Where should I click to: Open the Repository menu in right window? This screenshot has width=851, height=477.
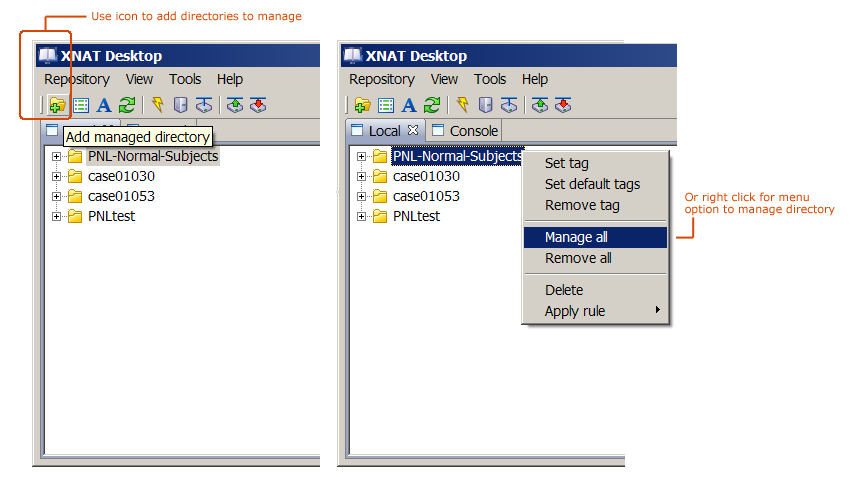click(x=381, y=79)
